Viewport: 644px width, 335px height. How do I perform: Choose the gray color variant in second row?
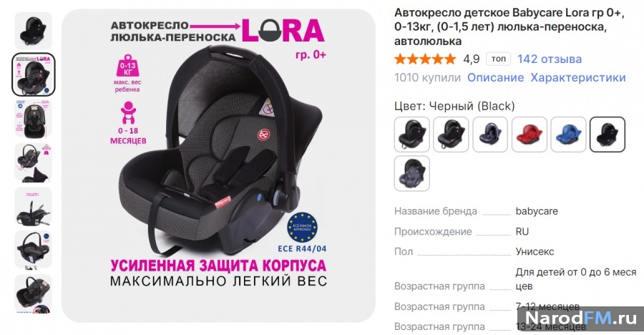click(x=412, y=173)
